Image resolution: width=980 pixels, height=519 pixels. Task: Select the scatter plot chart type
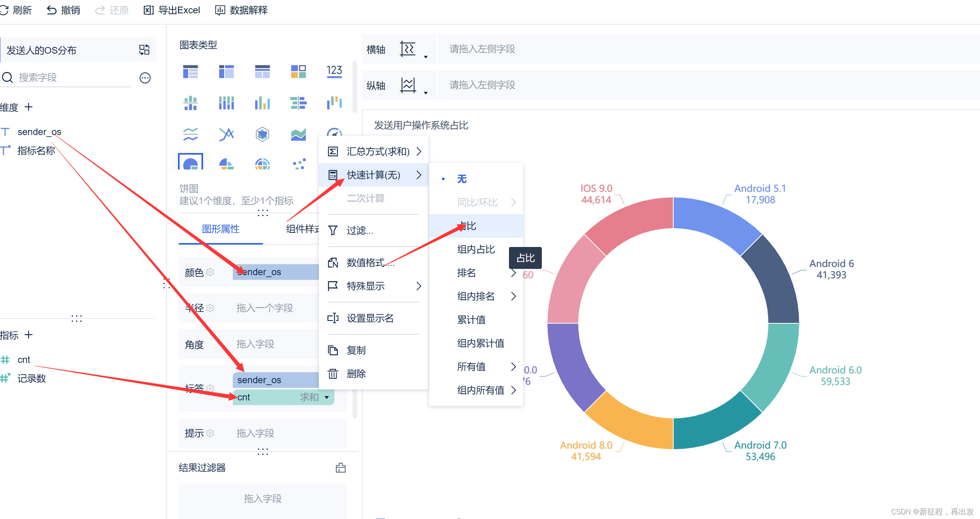299,164
